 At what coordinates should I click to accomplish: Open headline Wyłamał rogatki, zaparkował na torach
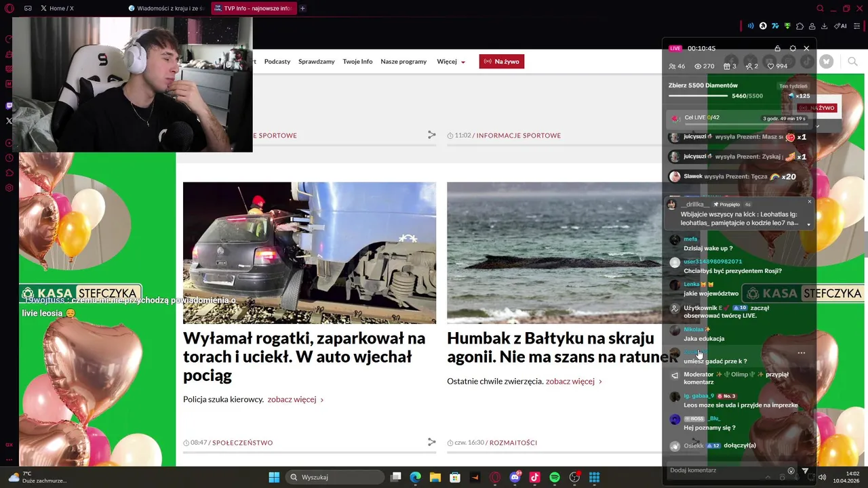coord(304,357)
